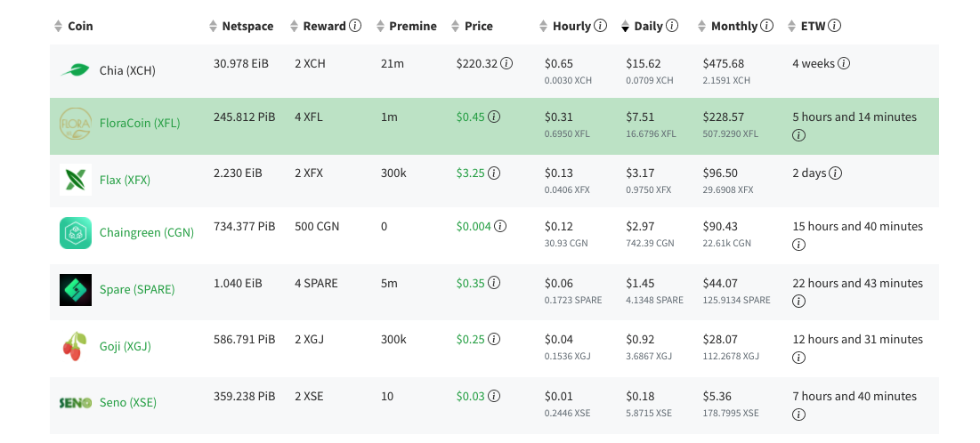The height and width of the screenshot is (443, 980).
Task: Click Chia netspace 30.978 EiB
Action: pyautogui.click(x=241, y=63)
